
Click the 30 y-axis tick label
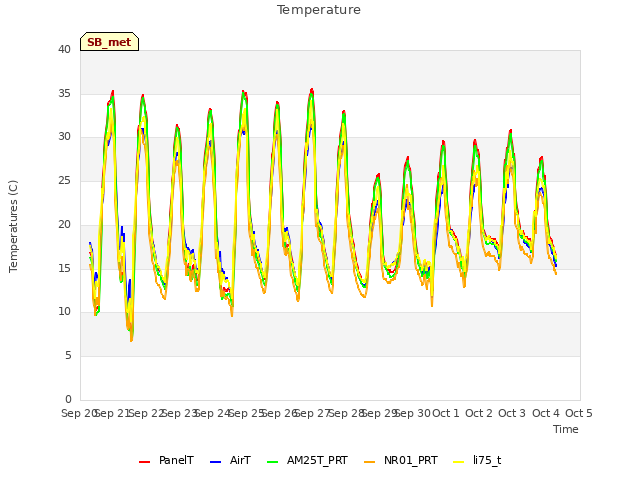click(64, 137)
